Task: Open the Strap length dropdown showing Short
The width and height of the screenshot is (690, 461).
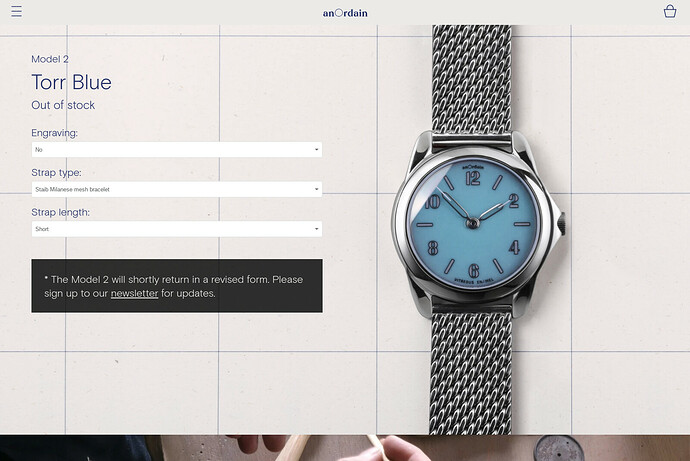Action: click(x=176, y=229)
